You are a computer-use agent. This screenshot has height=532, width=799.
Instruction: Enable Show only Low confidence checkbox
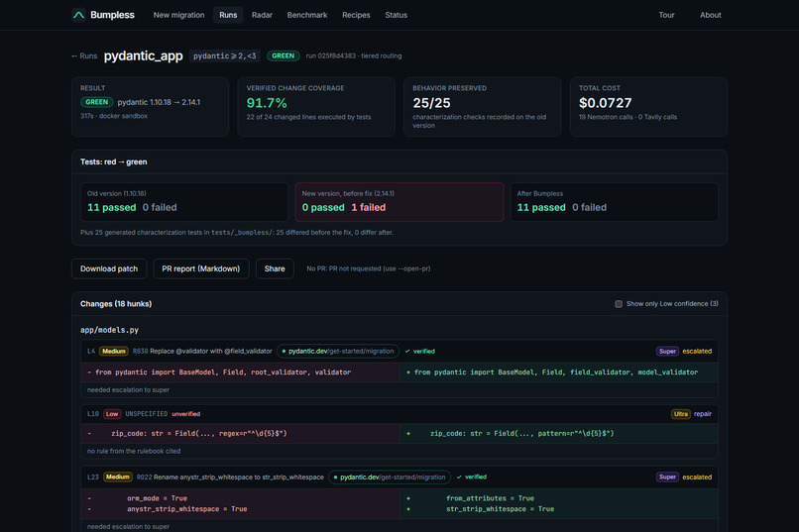pyautogui.click(x=619, y=304)
